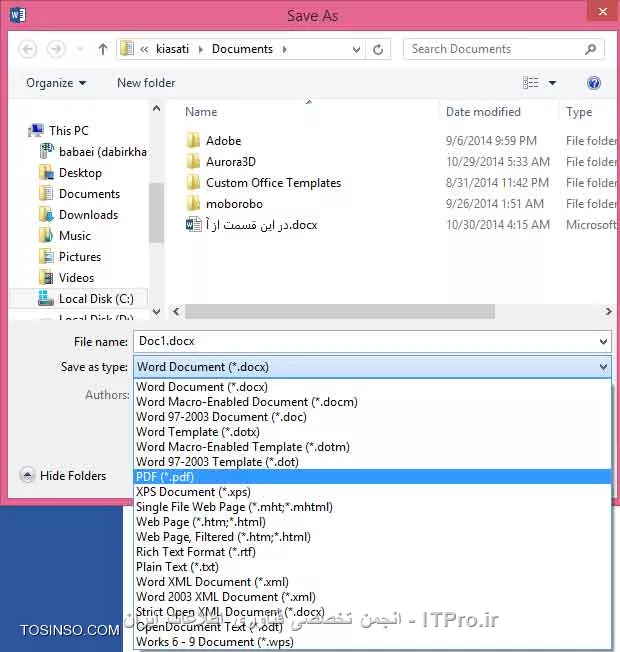Select Web Page (*.htm;*.html) type
The image size is (620, 652).
pos(373,521)
